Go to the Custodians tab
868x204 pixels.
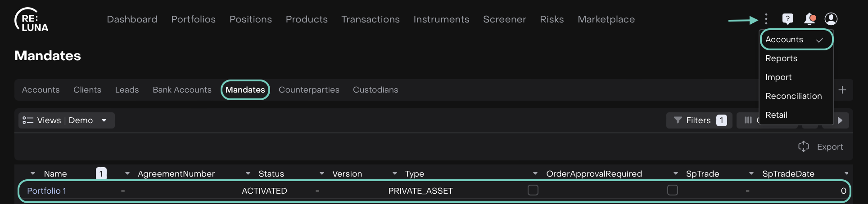(x=375, y=90)
